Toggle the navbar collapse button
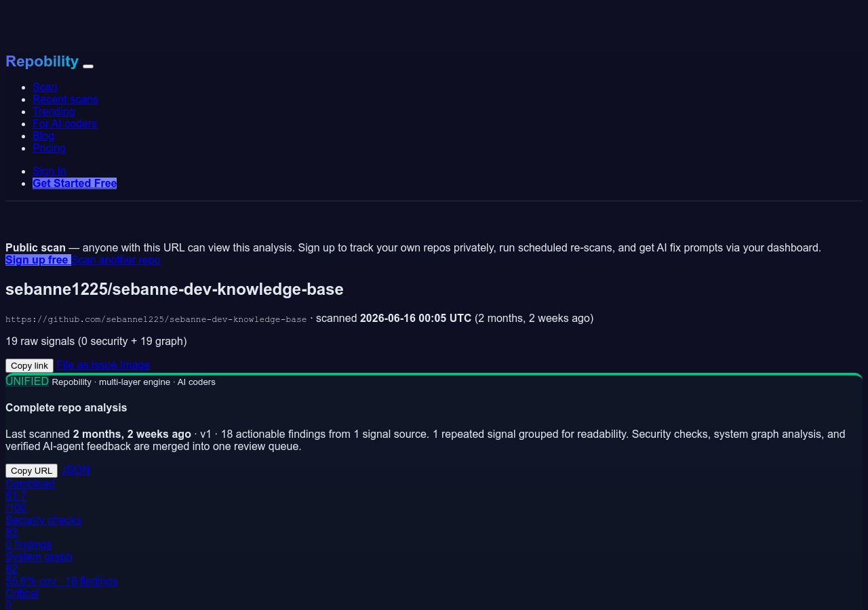This screenshot has height=610, width=868. (x=88, y=66)
